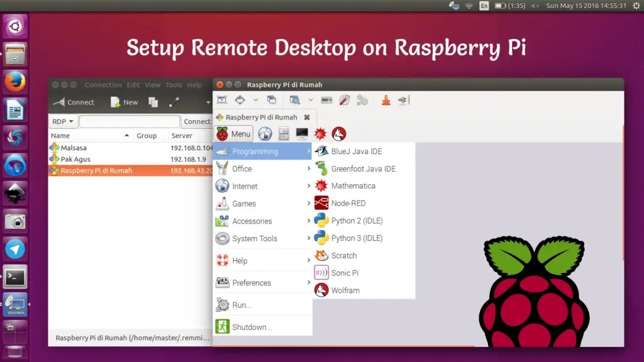The width and height of the screenshot is (644, 362).
Task: Open the file manager on the Pi panel
Action: pyautogui.click(x=283, y=133)
